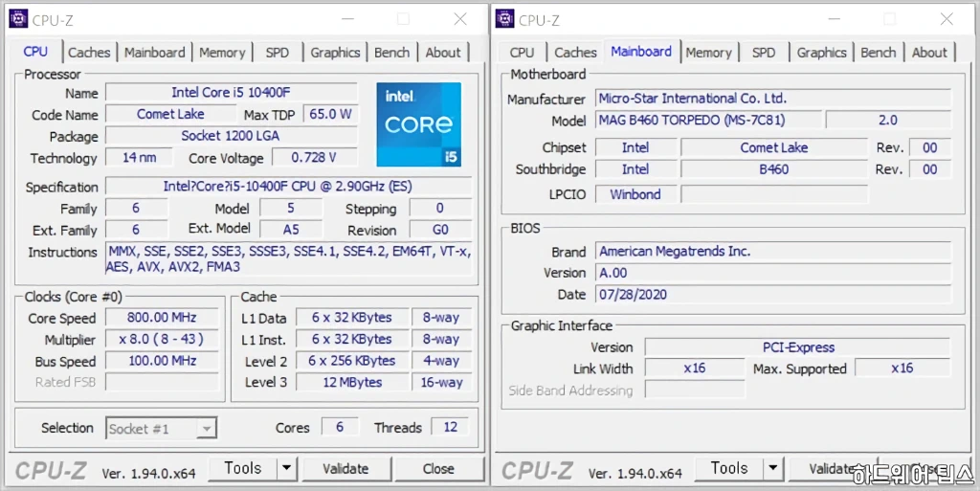Click the Specification field text
This screenshot has height=491, width=980.
[288, 186]
